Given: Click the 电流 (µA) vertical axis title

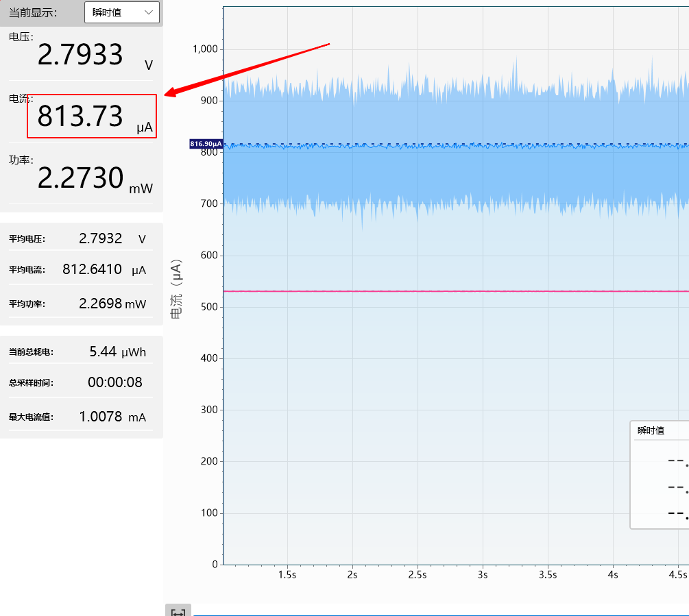Looking at the screenshot, I should [x=176, y=290].
